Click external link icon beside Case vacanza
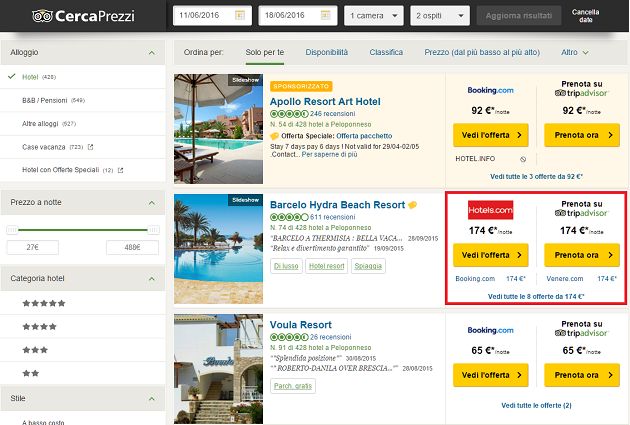The height and width of the screenshot is (425, 630). click(x=90, y=147)
